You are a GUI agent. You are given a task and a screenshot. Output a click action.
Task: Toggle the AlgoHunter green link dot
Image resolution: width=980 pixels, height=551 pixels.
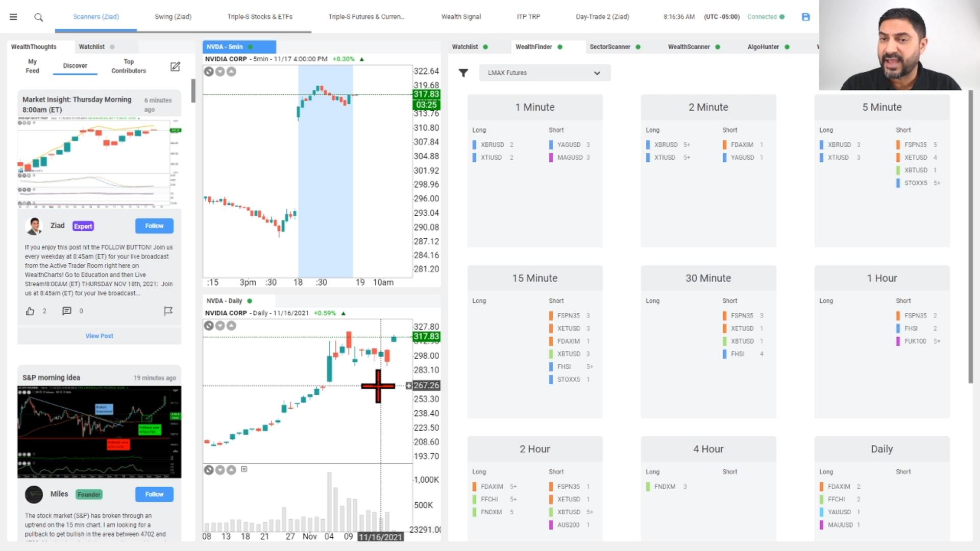point(787,47)
